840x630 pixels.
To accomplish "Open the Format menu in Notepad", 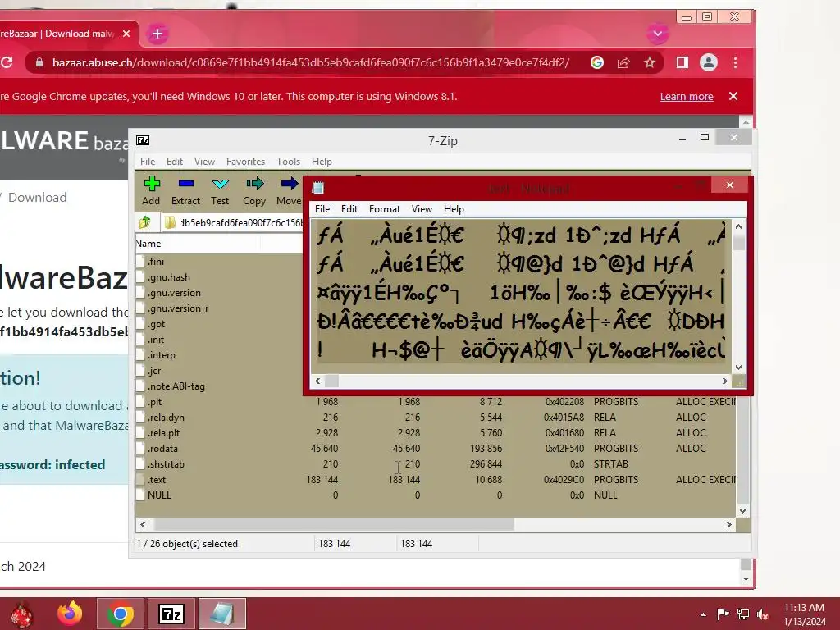I will coord(385,209).
